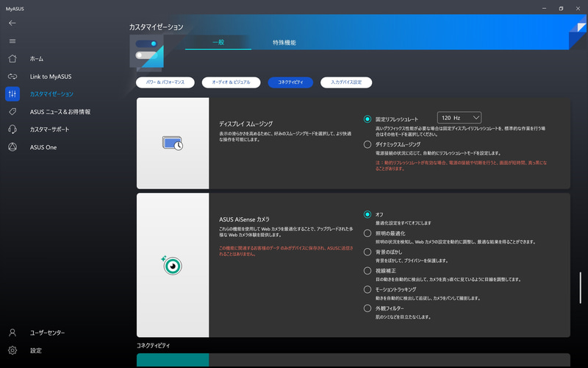588x368 pixels.
Task: Click the コネクティビティ section label
Action: click(153, 345)
